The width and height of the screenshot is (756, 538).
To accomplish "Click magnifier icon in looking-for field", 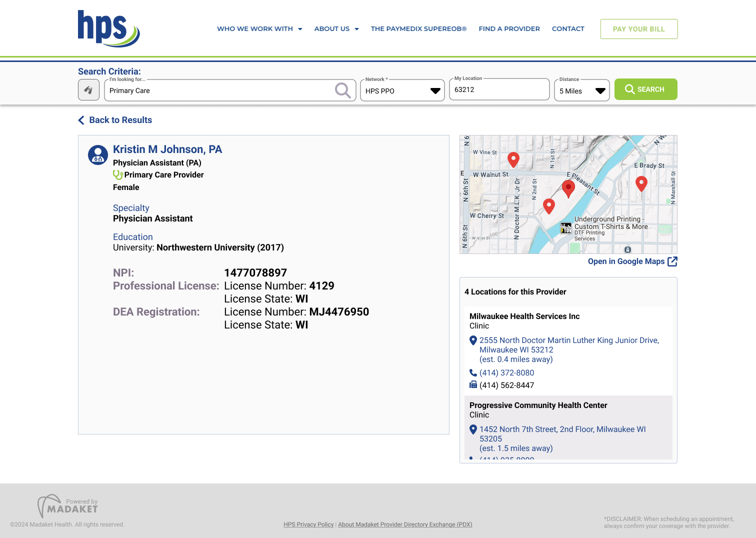I will click(342, 90).
